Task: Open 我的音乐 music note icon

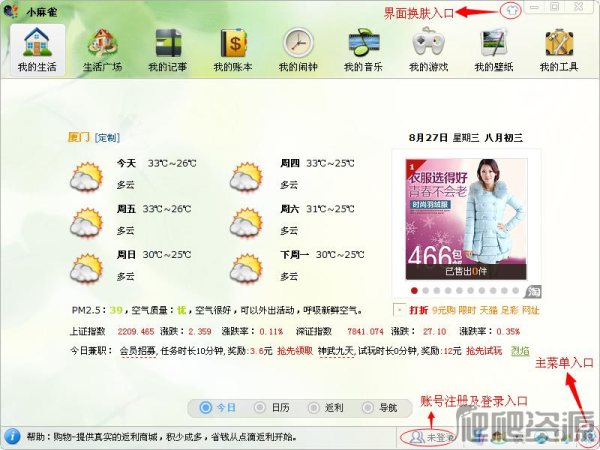Action: pyautogui.click(x=364, y=43)
